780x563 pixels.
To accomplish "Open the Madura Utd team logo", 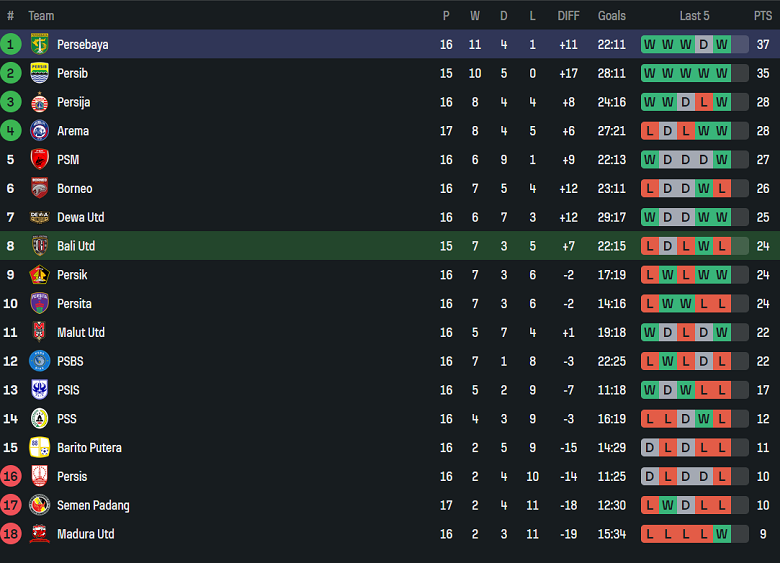I will pyautogui.click(x=40, y=534).
